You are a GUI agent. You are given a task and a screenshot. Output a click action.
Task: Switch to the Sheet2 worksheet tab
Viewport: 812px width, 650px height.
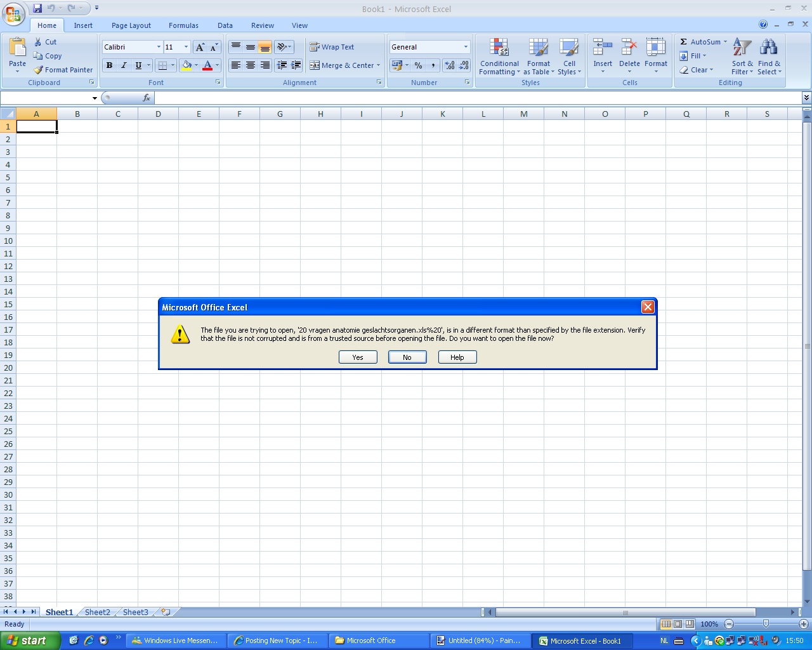tap(98, 612)
